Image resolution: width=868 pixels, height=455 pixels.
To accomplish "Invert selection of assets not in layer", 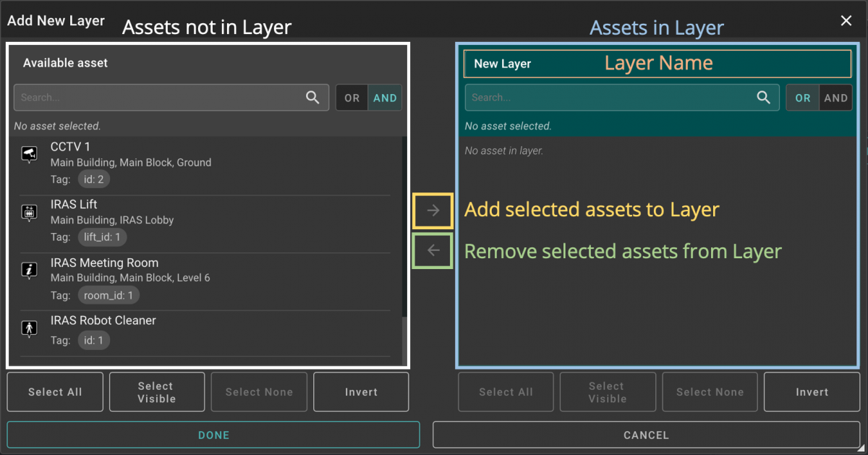I will click(x=360, y=391).
